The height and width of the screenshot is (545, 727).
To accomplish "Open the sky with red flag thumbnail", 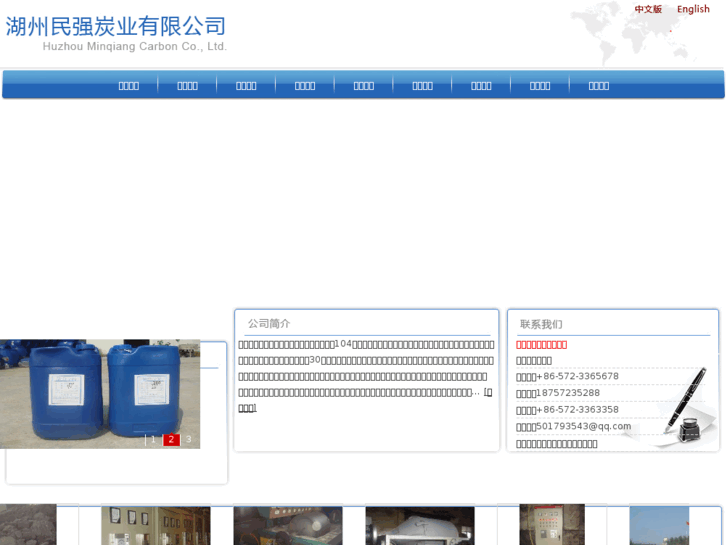I will click(659, 526).
